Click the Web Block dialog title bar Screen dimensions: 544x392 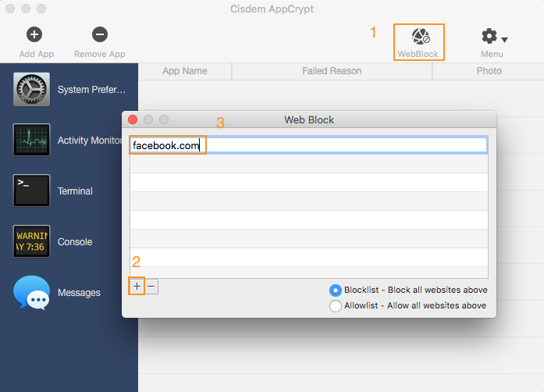pos(309,119)
